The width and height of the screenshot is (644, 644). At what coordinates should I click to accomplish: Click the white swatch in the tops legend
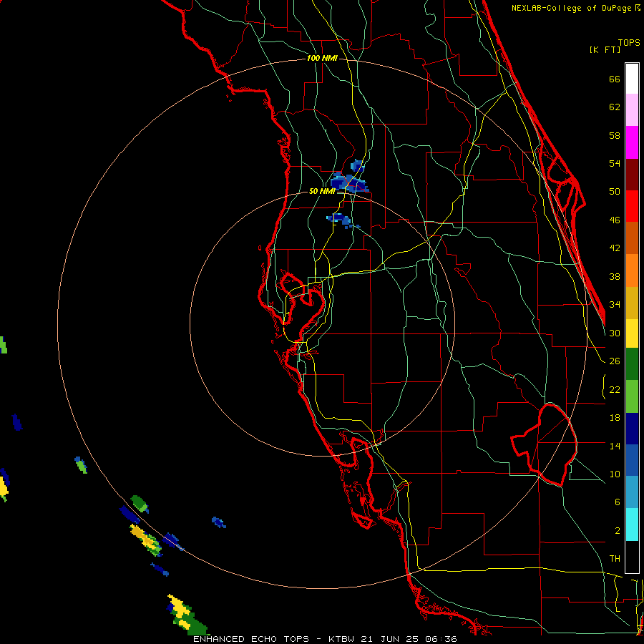pos(632,79)
